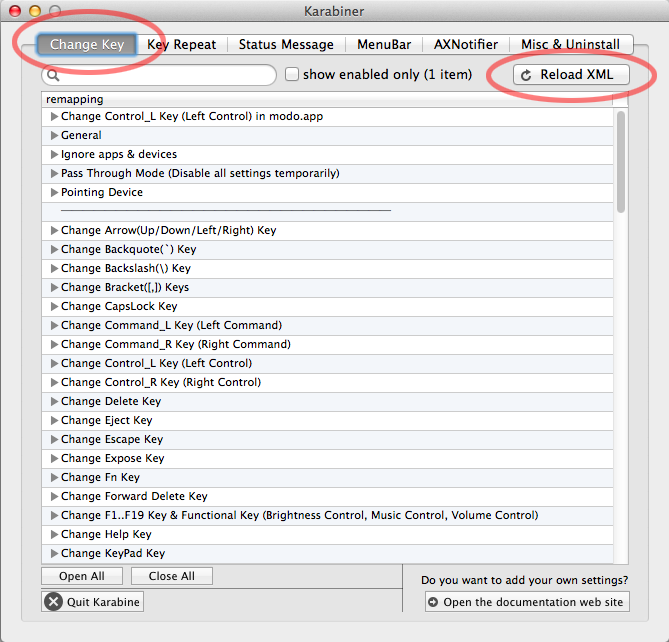Screen dimensions: 669x642
Task: Expand the Pass Through Mode row
Action: tap(54, 173)
